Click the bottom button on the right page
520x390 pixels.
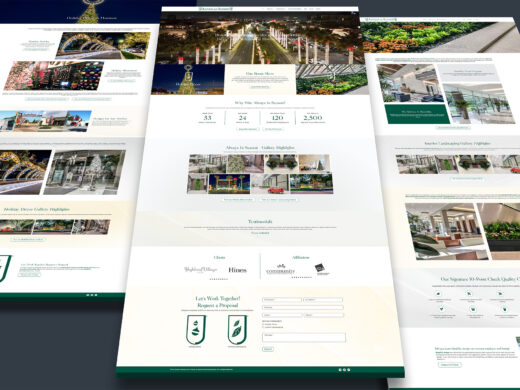click(450, 365)
